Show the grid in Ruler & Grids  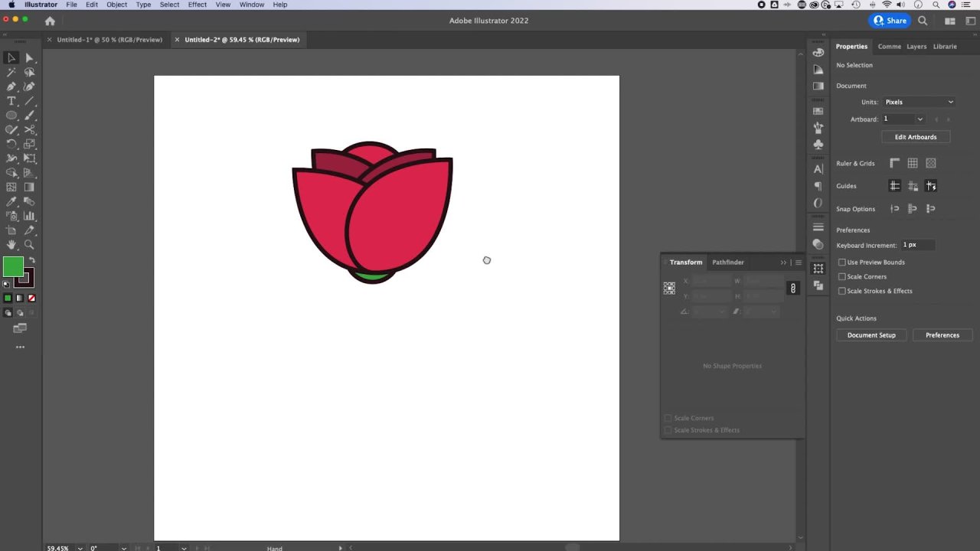pos(913,163)
